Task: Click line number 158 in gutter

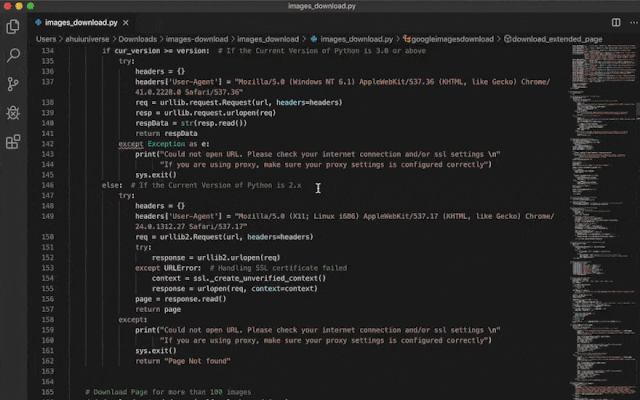Action: click(x=48, y=320)
